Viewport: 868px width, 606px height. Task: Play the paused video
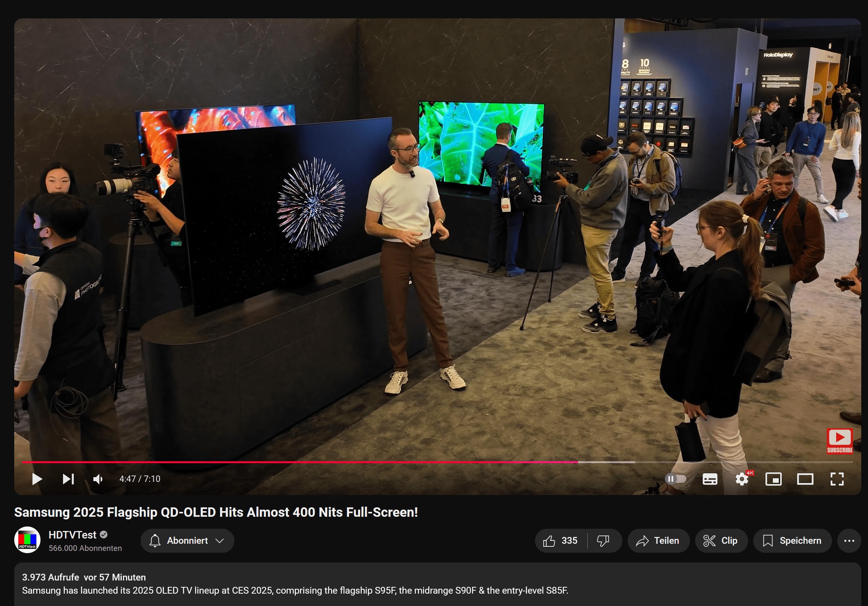(x=37, y=479)
